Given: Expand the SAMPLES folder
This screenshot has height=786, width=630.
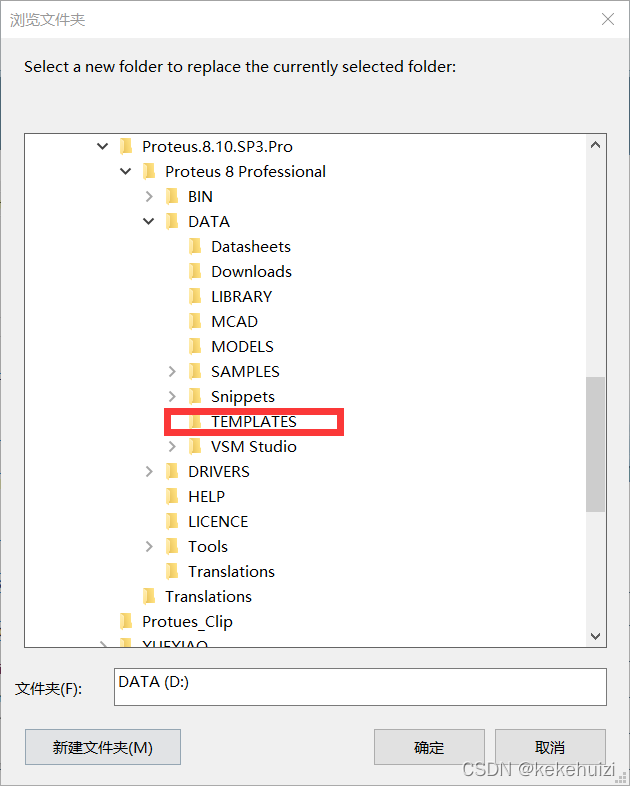Looking at the screenshot, I should click(x=172, y=371).
